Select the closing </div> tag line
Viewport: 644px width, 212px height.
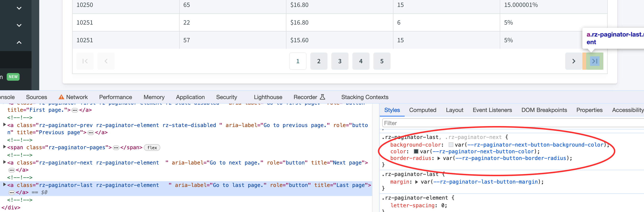pos(11,207)
